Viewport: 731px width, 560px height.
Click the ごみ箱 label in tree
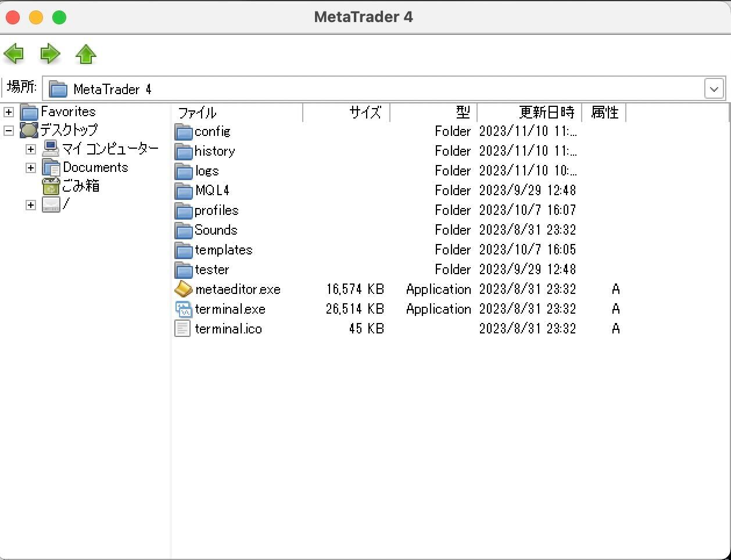pos(81,186)
